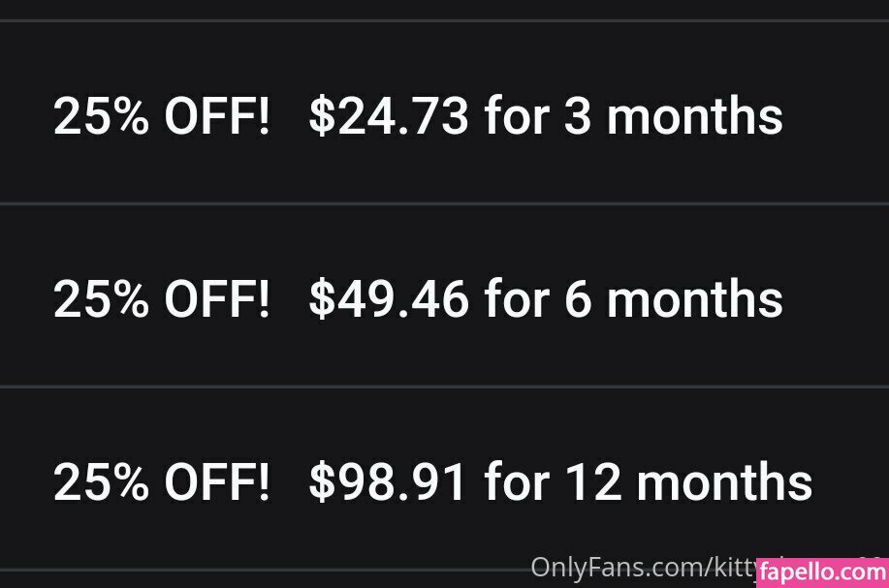
Task: Click the divider line above the 6-month offer
Action: [444, 204]
